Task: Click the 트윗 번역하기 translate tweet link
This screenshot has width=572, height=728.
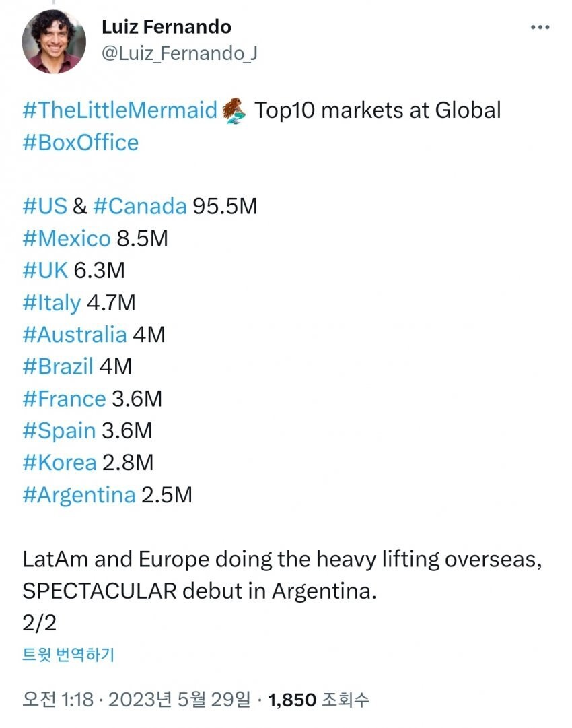Action: click(x=68, y=655)
